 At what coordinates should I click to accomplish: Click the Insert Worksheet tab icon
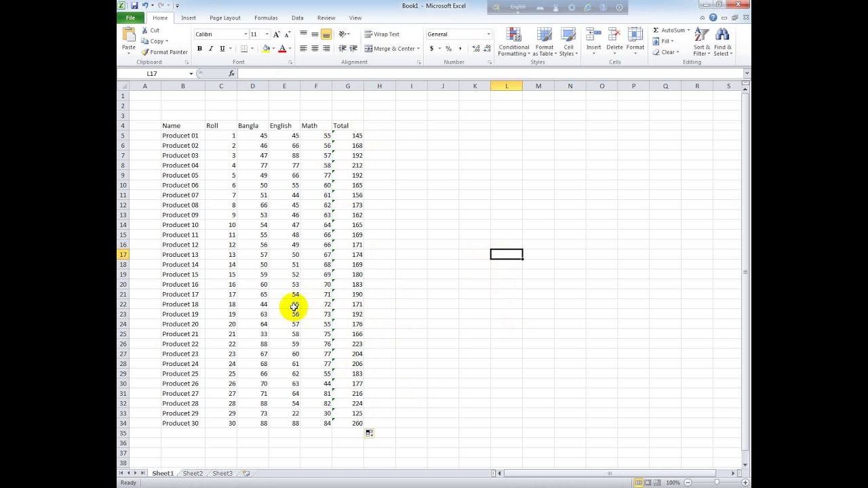pos(246,473)
